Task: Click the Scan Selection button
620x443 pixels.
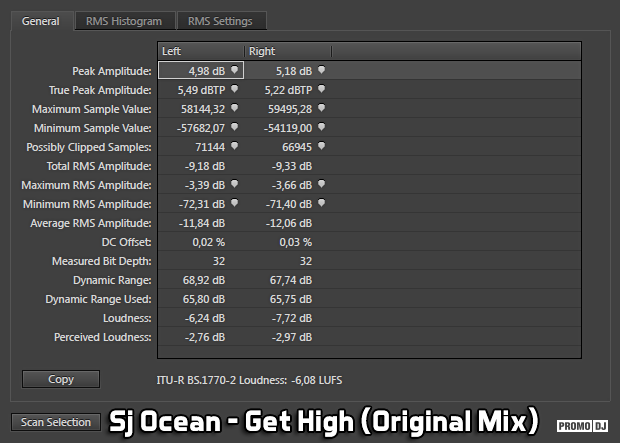Action: pyautogui.click(x=56, y=422)
